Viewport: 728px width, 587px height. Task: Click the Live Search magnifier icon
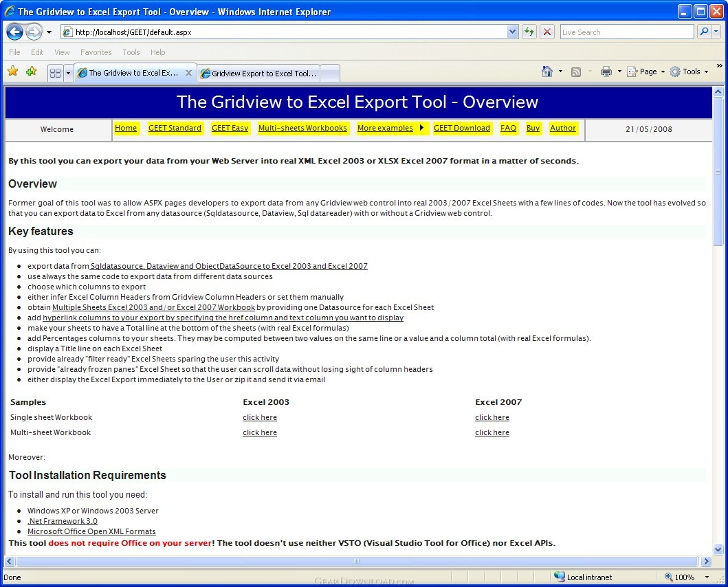click(705, 32)
